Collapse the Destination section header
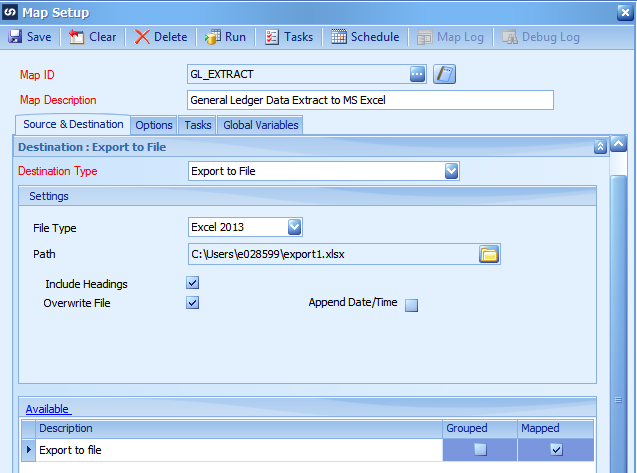 [600, 147]
